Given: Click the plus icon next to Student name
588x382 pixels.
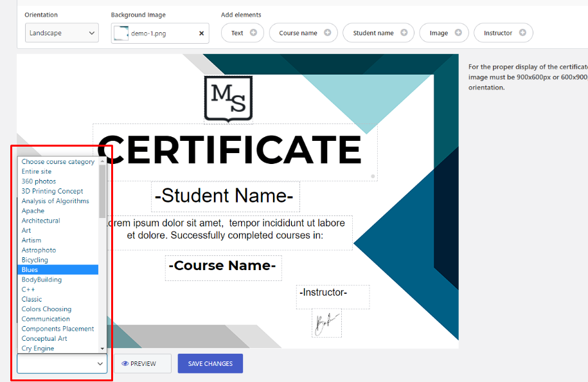Looking at the screenshot, I should 404,33.
